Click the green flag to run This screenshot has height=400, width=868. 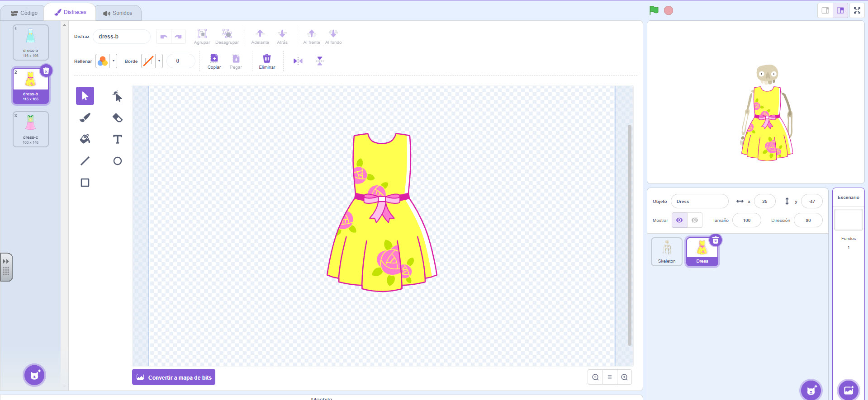click(654, 10)
